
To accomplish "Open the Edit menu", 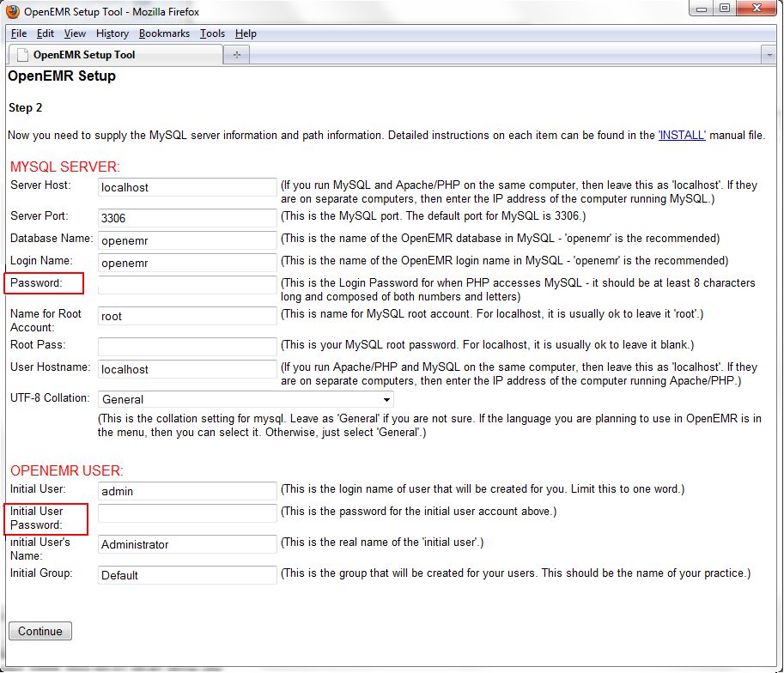I will coord(45,33).
